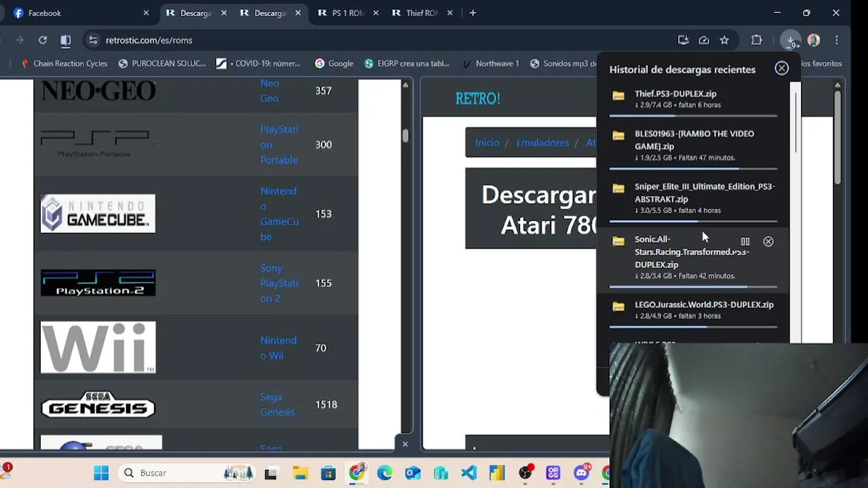Open Microsoft Store from the taskbar
868x488 pixels.
[x=328, y=473]
